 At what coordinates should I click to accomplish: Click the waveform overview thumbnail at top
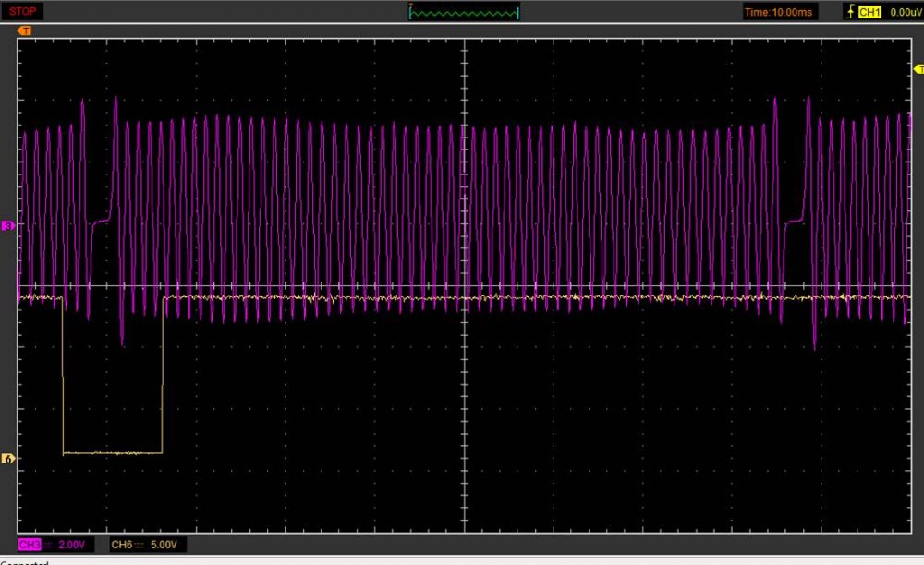click(464, 12)
